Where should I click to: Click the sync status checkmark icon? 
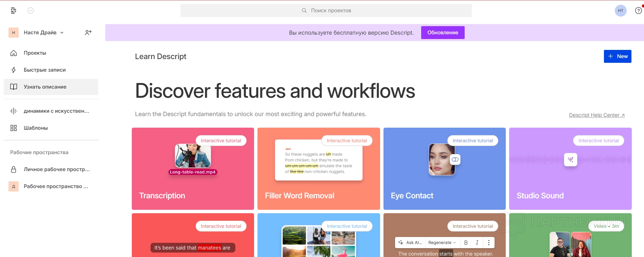(31, 11)
